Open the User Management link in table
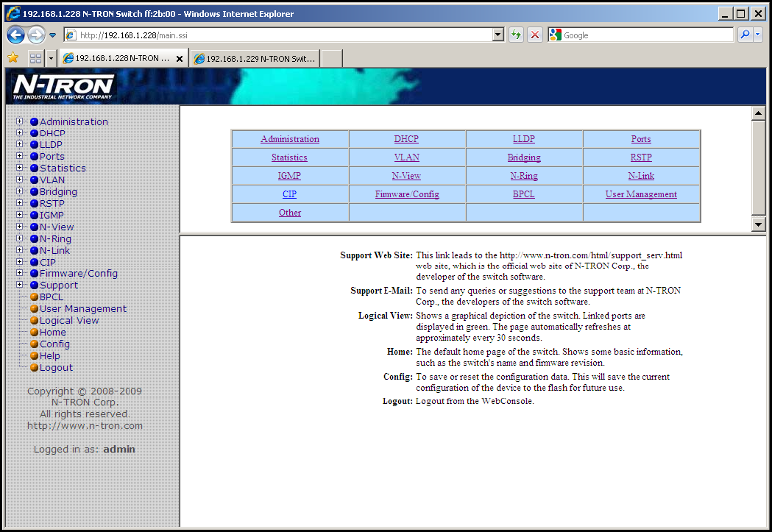Viewport: 772px width, 532px height. (641, 194)
